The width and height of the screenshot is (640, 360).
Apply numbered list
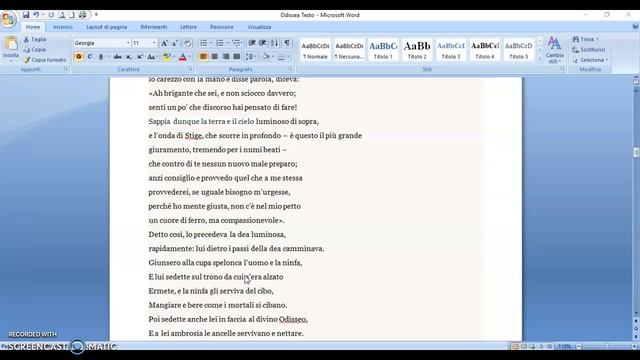click(x=220, y=43)
